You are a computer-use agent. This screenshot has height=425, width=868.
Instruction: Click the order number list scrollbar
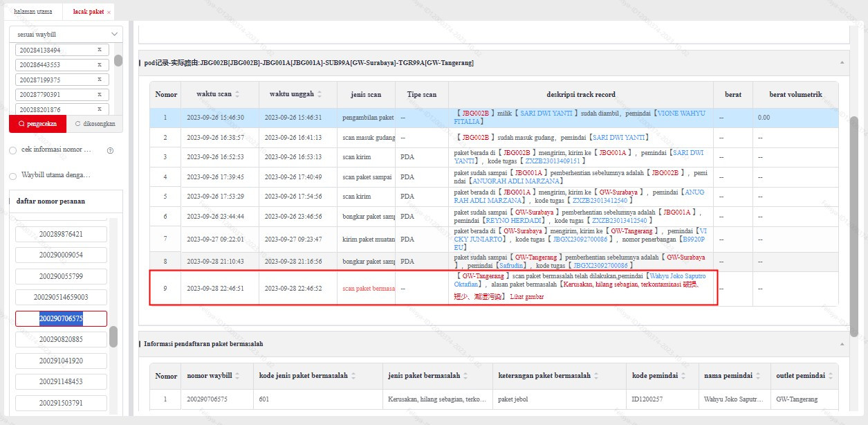[x=113, y=337]
